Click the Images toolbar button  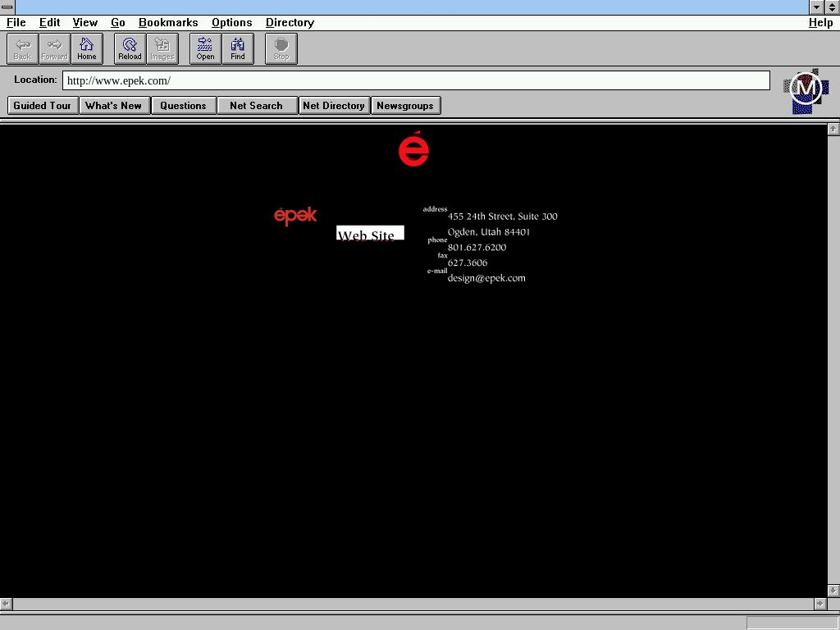click(162, 48)
